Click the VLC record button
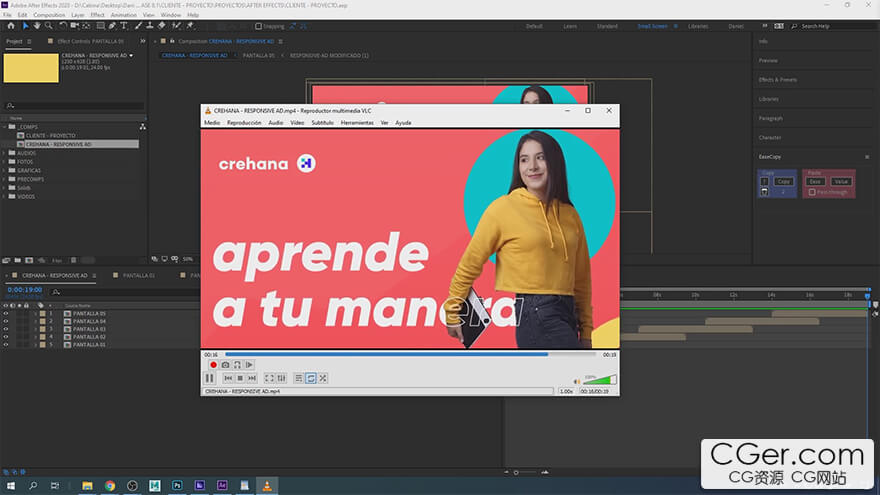 tap(213, 365)
